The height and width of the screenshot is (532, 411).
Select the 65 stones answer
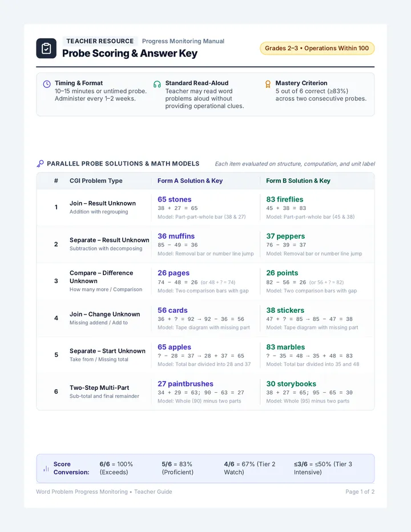175,200
